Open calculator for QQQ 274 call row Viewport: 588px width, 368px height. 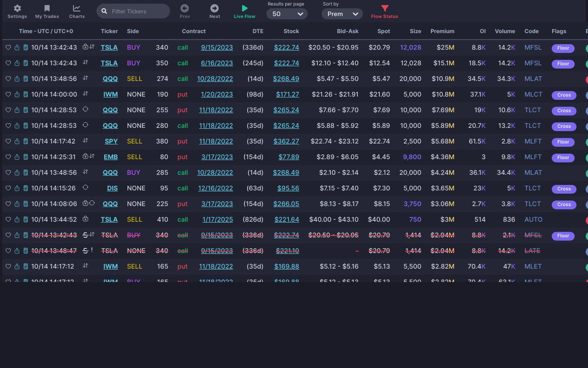click(x=25, y=79)
